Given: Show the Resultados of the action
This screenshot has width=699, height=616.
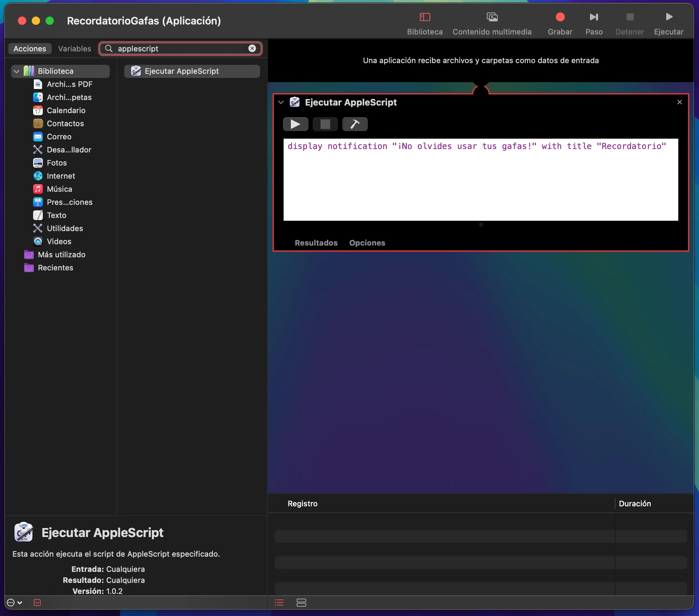Looking at the screenshot, I should pyautogui.click(x=316, y=243).
